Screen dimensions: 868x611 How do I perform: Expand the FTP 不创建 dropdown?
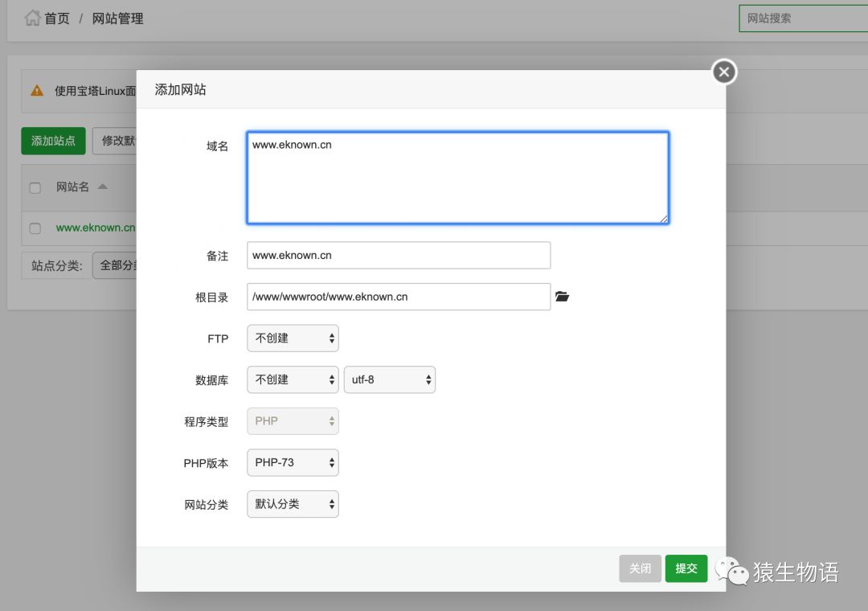click(293, 338)
